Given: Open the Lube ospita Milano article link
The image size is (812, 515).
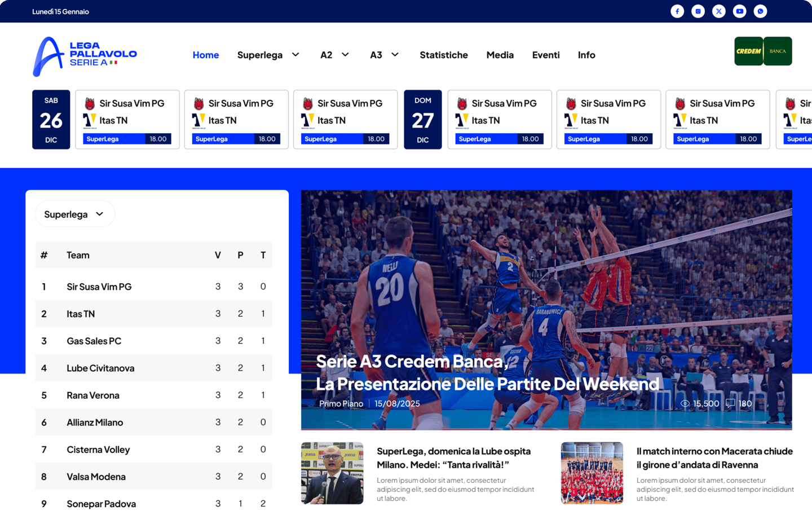Looking at the screenshot, I should [454, 458].
